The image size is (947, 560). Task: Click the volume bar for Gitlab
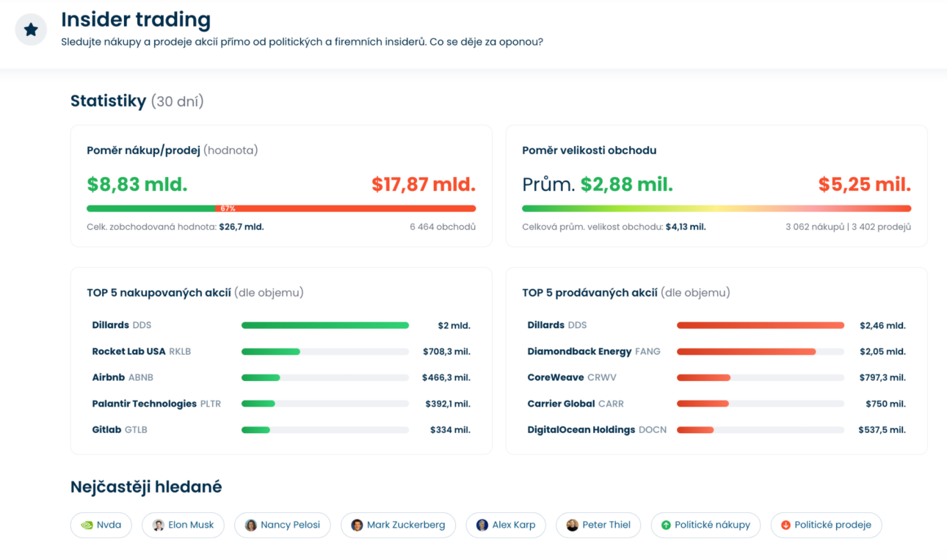click(325, 430)
